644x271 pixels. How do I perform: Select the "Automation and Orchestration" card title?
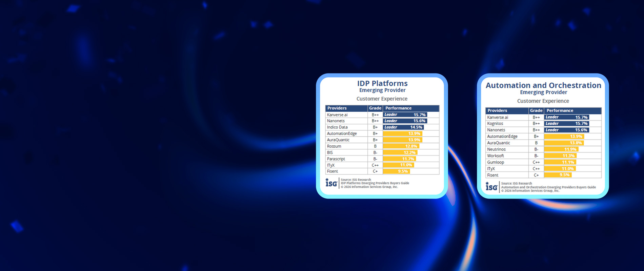543,85
